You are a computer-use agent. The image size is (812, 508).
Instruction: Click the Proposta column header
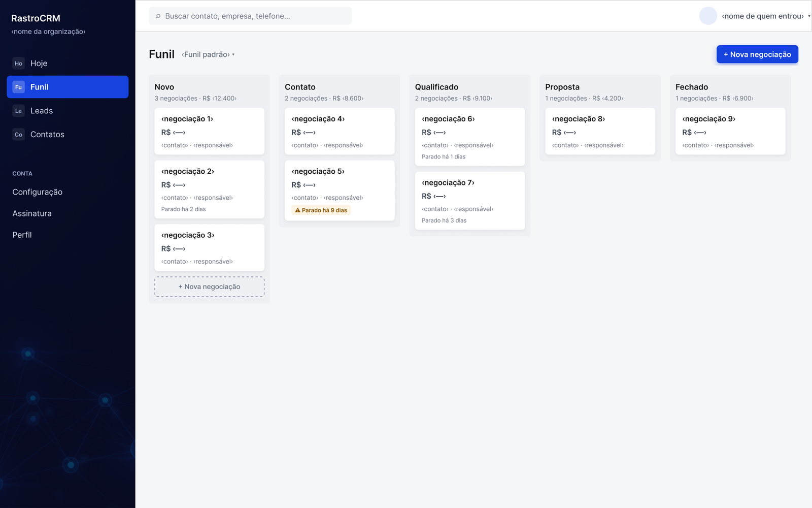[562, 87]
